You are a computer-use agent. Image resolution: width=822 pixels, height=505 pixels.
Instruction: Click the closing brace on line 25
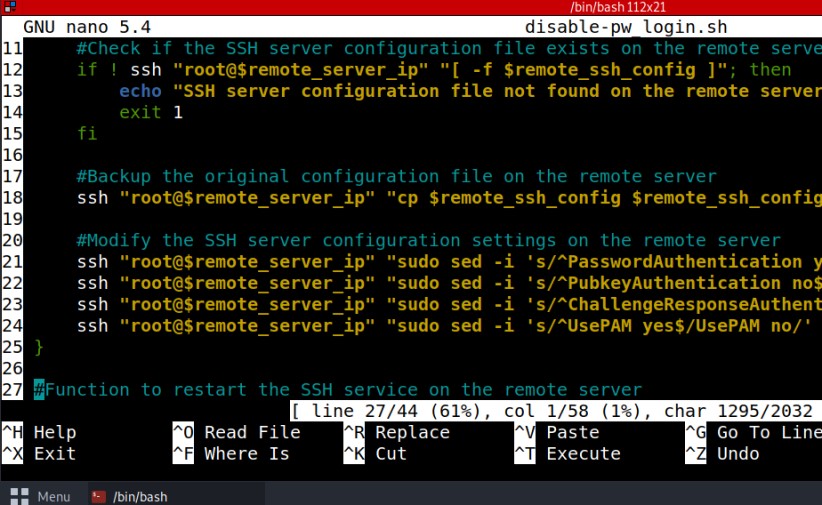pyautogui.click(x=39, y=346)
